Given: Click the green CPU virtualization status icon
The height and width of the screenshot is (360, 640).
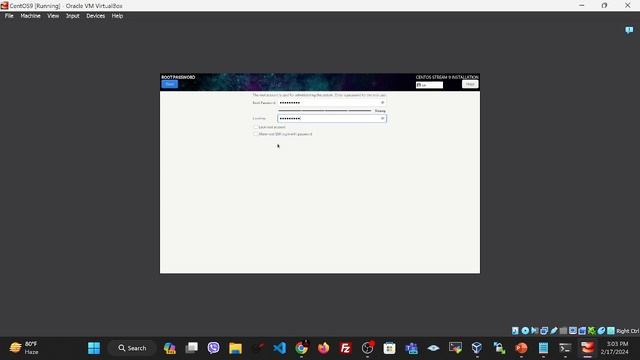Looking at the screenshot, I should click(591, 331).
